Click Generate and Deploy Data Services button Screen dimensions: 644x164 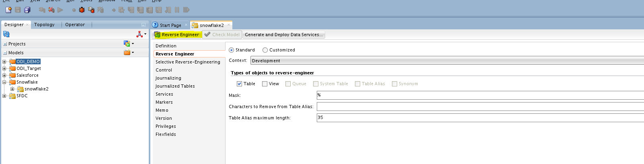283,35
